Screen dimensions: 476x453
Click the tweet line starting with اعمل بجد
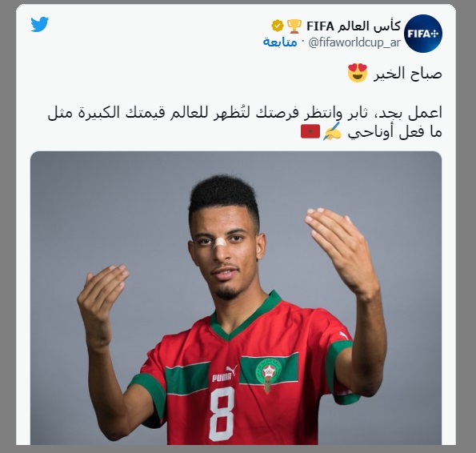[245, 114]
